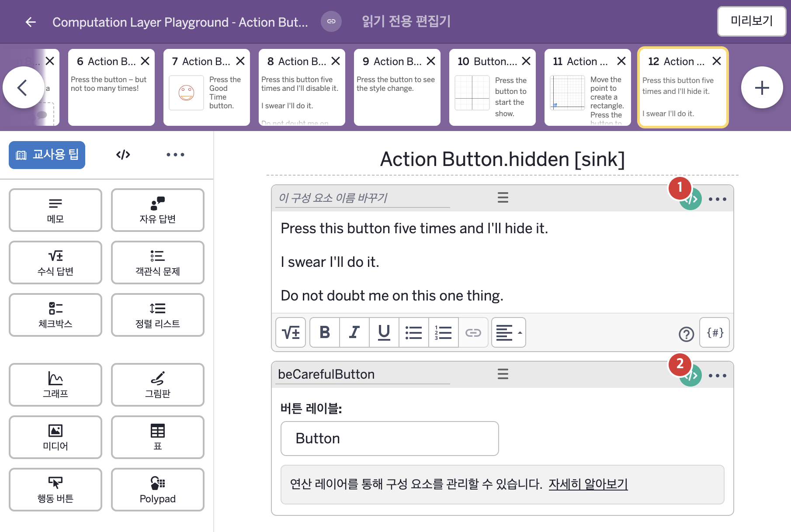Open options menu for note component
Screen dimensions: 791x532
718,199
